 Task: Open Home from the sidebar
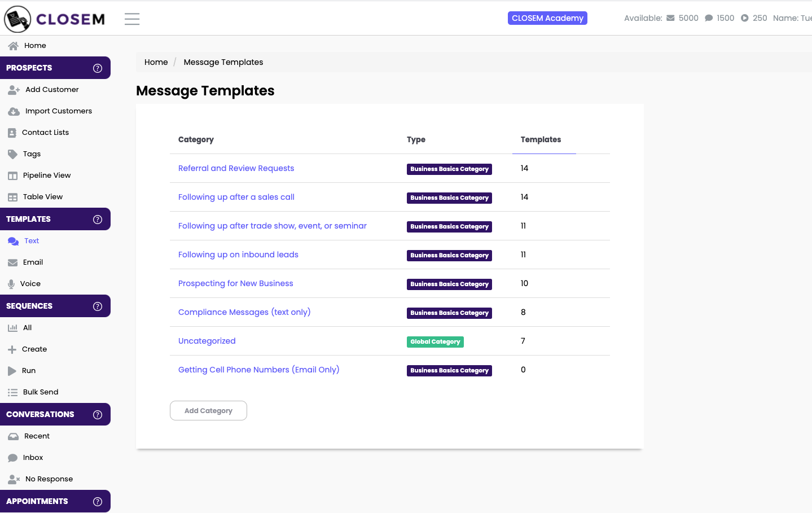(35, 46)
